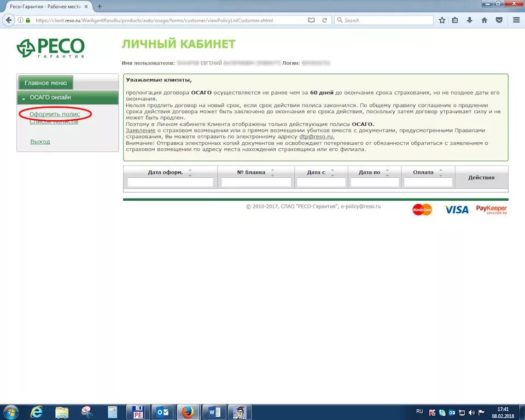Click the Действия column header
The width and height of the screenshot is (525, 420).
(x=481, y=178)
